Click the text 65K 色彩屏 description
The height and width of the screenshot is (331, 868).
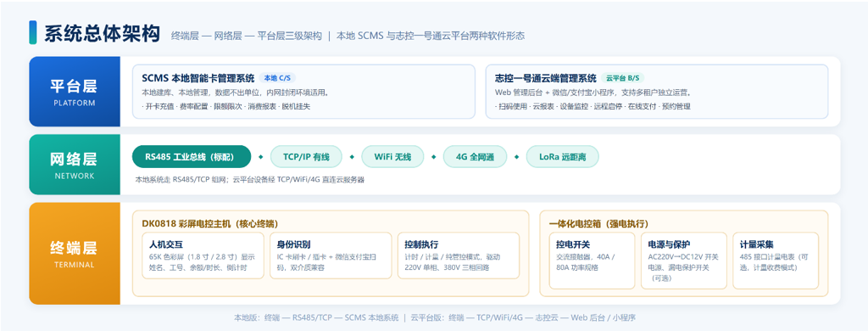(202, 262)
